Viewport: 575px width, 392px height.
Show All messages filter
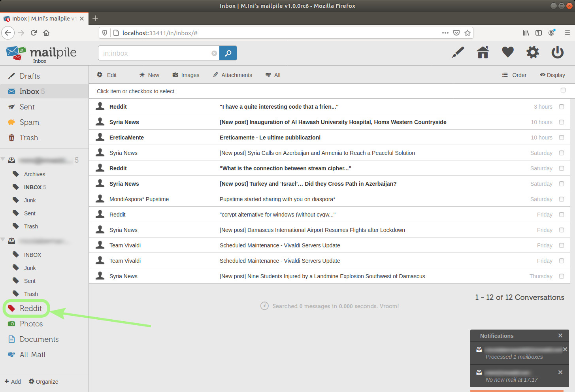click(273, 75)
